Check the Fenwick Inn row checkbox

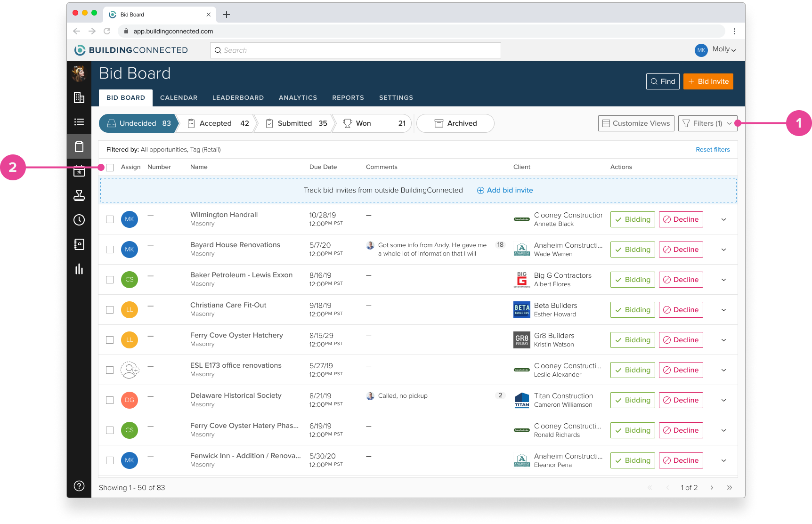(x=110, y=460)
